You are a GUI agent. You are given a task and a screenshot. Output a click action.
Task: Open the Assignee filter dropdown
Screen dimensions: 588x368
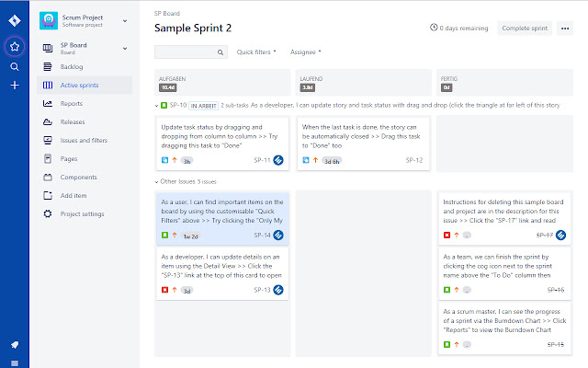(305, 52)
